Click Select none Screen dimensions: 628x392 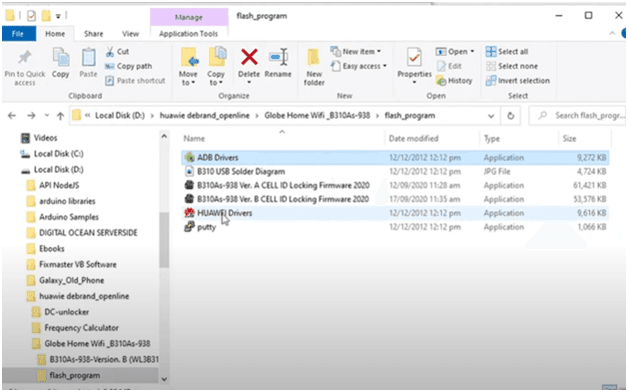pos(511,66)
